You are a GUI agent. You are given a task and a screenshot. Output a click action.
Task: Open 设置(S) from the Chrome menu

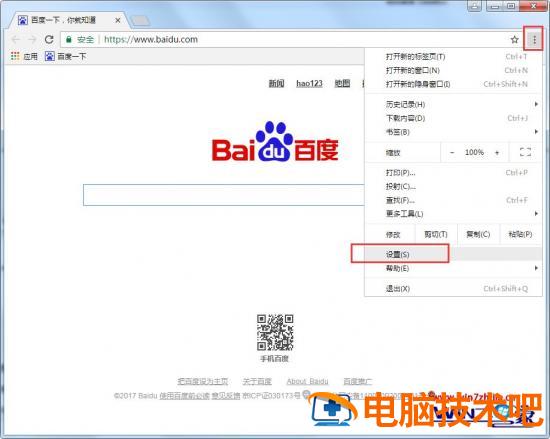pyautogui.click(x=453, y=255)
